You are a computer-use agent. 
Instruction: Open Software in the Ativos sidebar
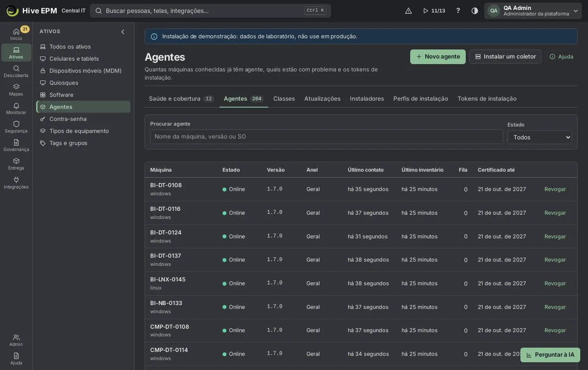[83, 95]
